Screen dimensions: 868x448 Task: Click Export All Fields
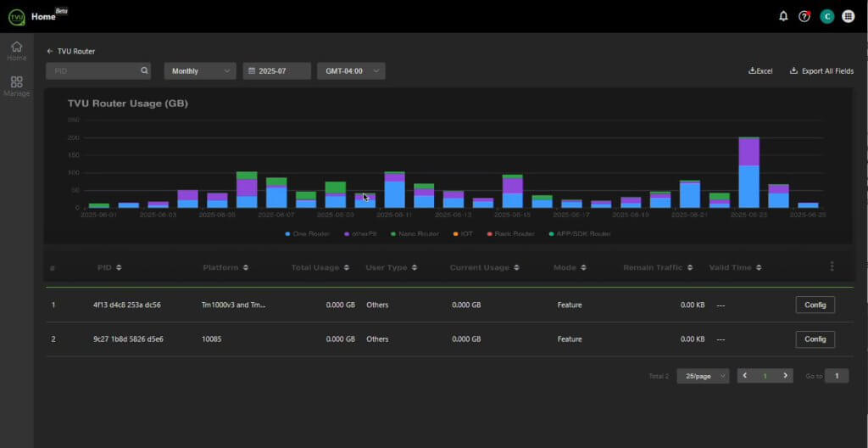[821, 71]
